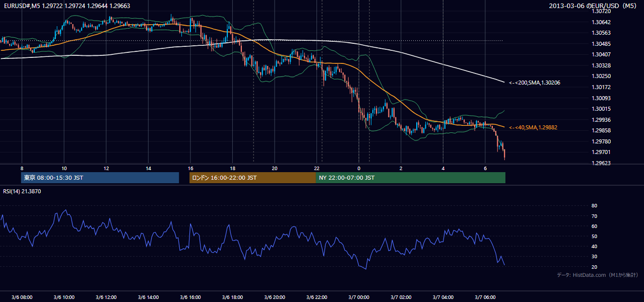
Task: Click hour label 0 under price chart
Action: click(x=359, y=168)
